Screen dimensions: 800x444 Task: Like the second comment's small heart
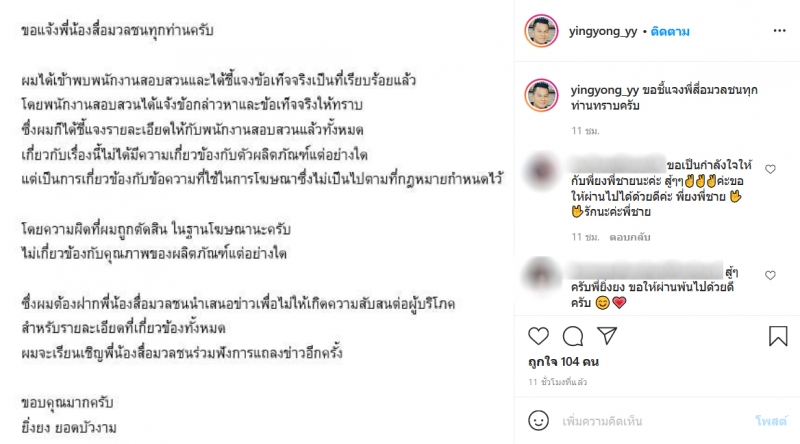[770, 275]
